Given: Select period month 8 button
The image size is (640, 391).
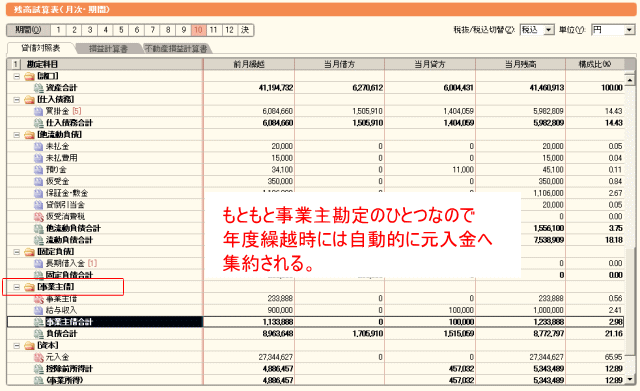Looking at the screenshot, I should tap(167, 30).
